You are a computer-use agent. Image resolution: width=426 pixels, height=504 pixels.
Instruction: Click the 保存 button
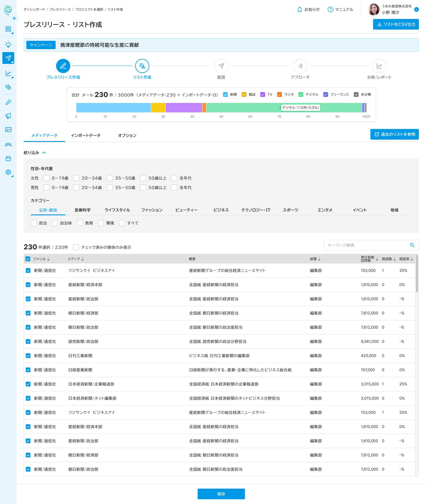tap(221, 494)
